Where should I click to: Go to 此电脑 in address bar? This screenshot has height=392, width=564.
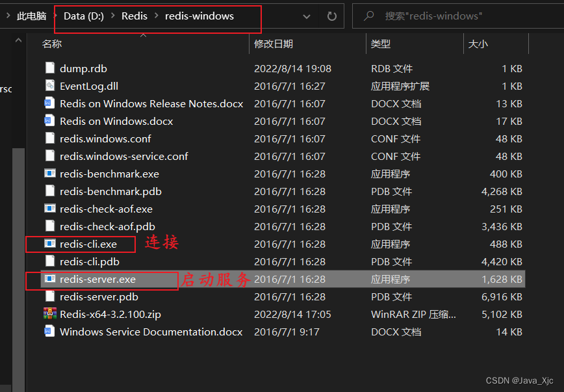coord(32,16)
